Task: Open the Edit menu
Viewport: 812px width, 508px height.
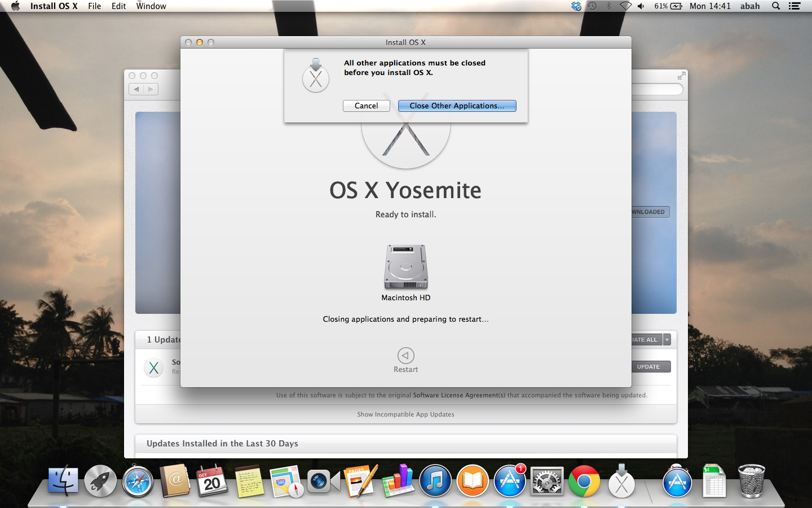Action: pos(118,6)
